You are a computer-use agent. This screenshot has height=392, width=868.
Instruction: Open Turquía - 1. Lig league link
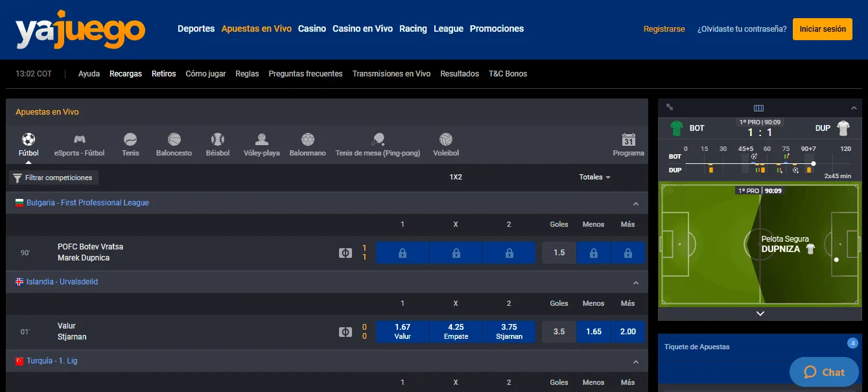(52, 361)
